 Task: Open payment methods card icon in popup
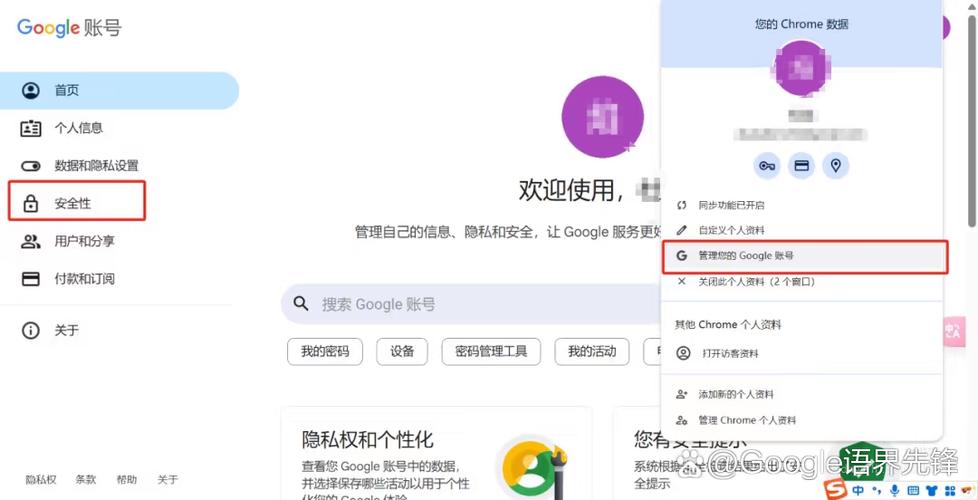801,166
